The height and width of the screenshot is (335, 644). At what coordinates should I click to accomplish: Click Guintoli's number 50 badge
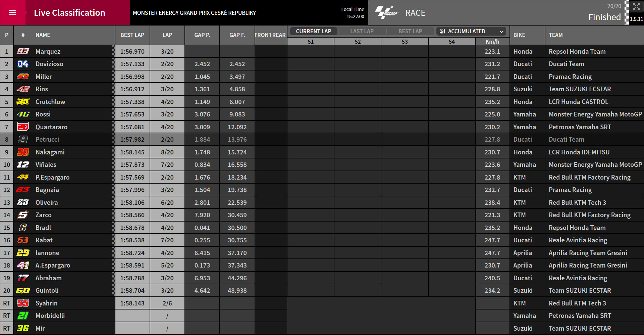click(x=23, y=290)
